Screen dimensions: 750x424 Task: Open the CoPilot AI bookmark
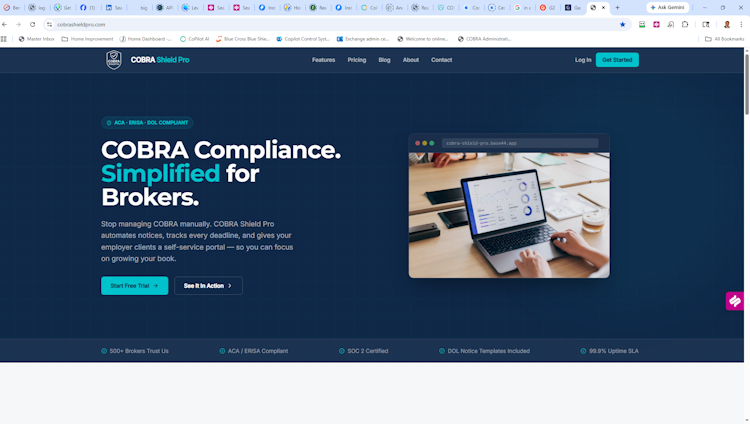(x=195, y=39)
